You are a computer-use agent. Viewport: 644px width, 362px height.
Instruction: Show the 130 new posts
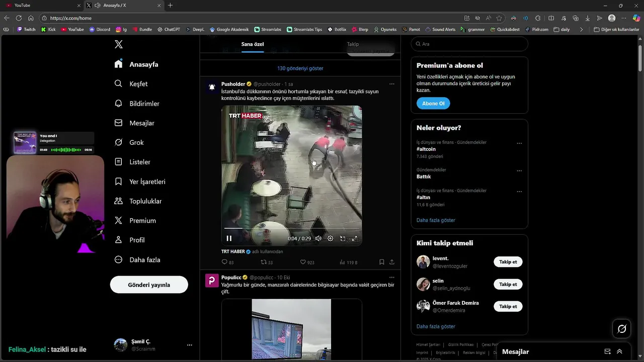[300, 68]
